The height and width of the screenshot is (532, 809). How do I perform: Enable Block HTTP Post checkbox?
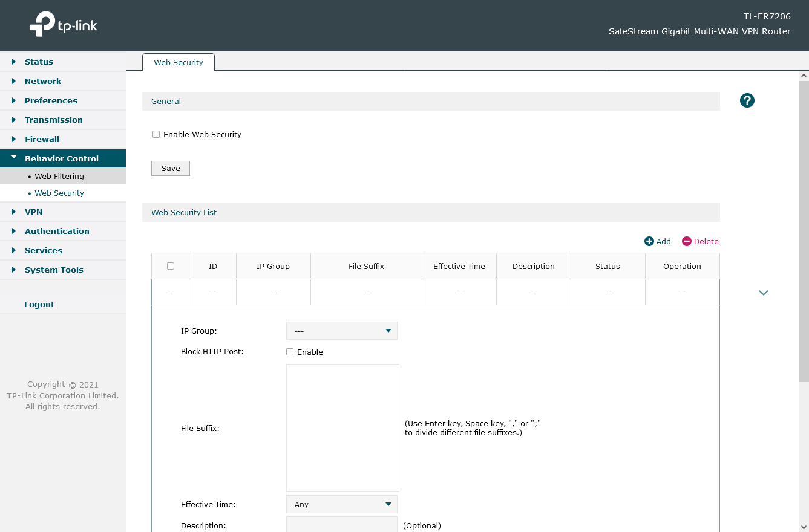coord(290,352)
